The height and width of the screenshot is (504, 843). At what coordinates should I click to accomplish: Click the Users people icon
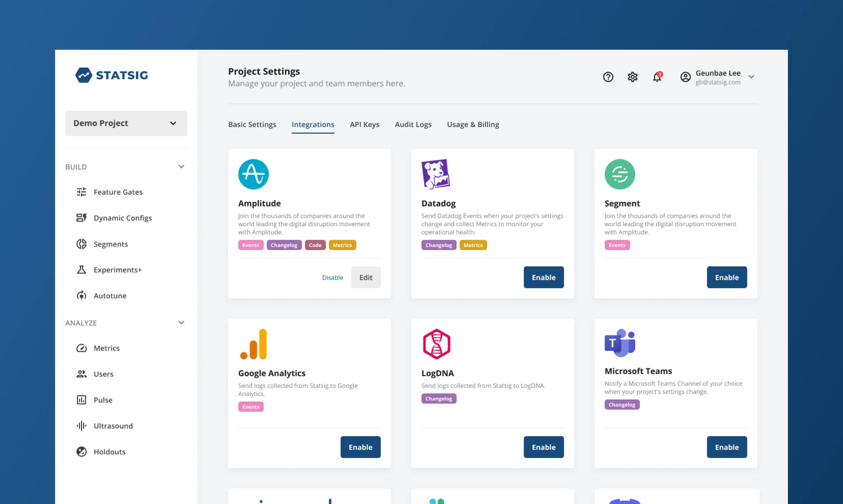[81, 374]
